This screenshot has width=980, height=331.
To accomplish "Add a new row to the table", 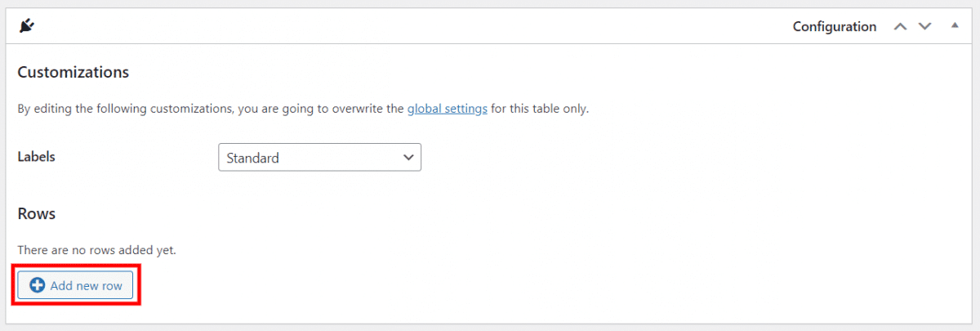I will [x=75, y=285].
